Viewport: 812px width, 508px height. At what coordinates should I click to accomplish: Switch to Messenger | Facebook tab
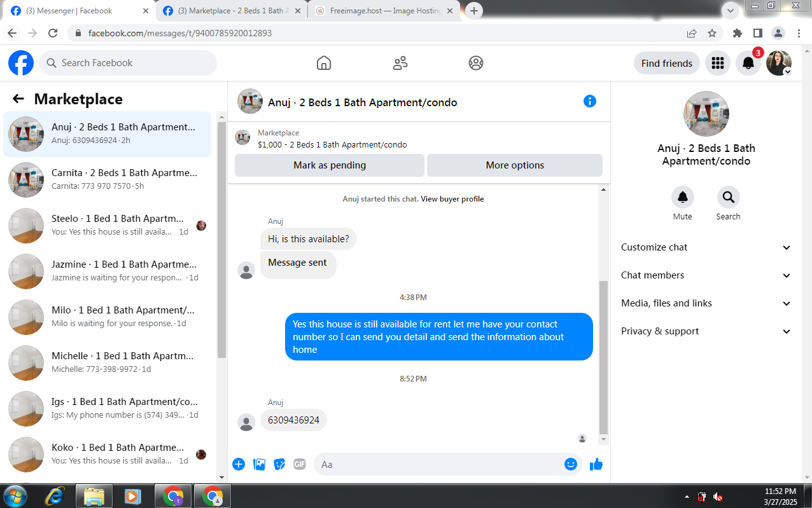click(79, 11)
